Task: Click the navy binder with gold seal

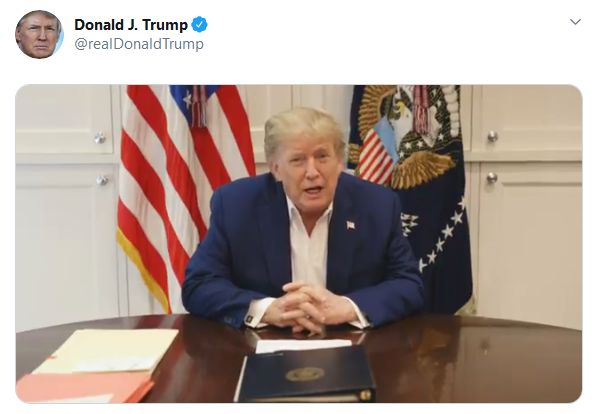Action: [x=306, y=374]
